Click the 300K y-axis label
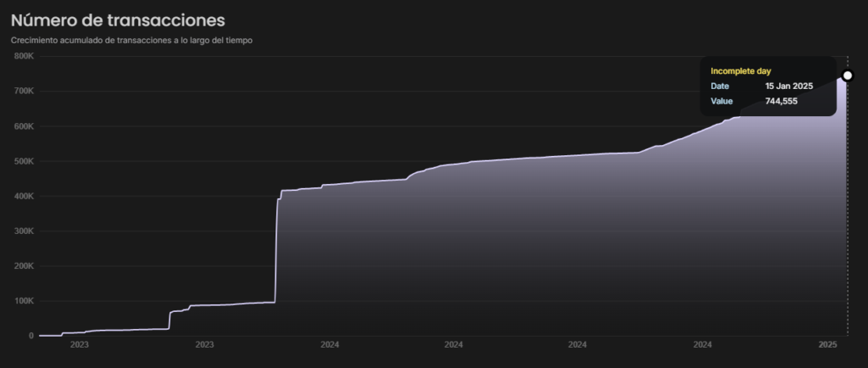Image resolution: width=868 pixels, height=368 pixels. coord(23,231)
